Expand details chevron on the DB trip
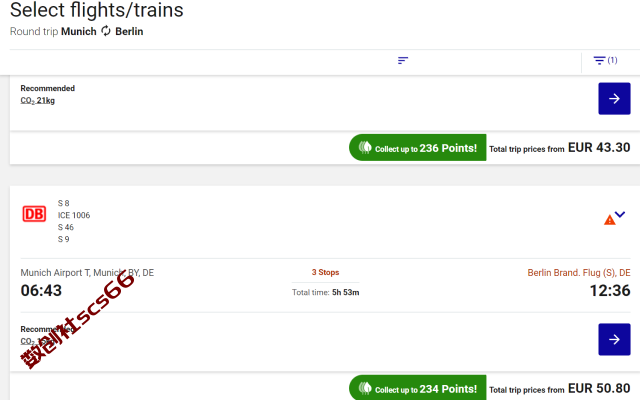This screenshot has height=400, width=640. point(620,214)
